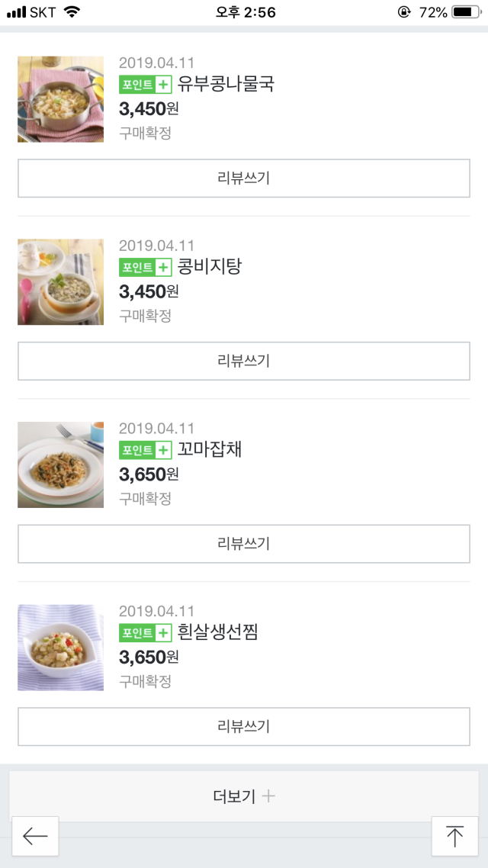Expand more items with 더보기 +
488x868 pixels.
pyautogui.click(x=244, y=796)
